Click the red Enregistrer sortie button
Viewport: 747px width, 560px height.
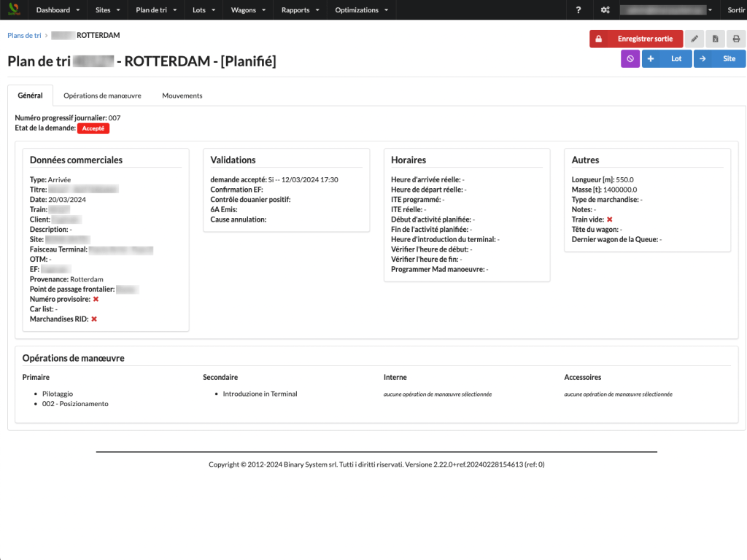(x=635, y=39)
